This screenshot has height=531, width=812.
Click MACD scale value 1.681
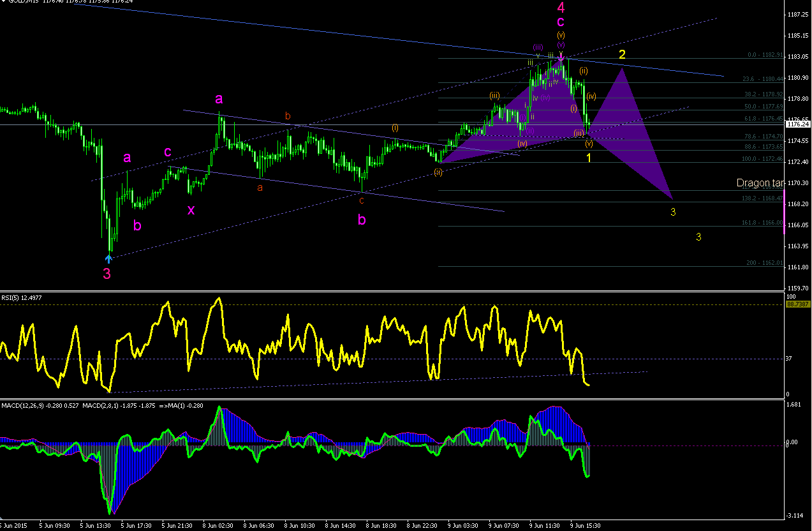tap(795, 404)
